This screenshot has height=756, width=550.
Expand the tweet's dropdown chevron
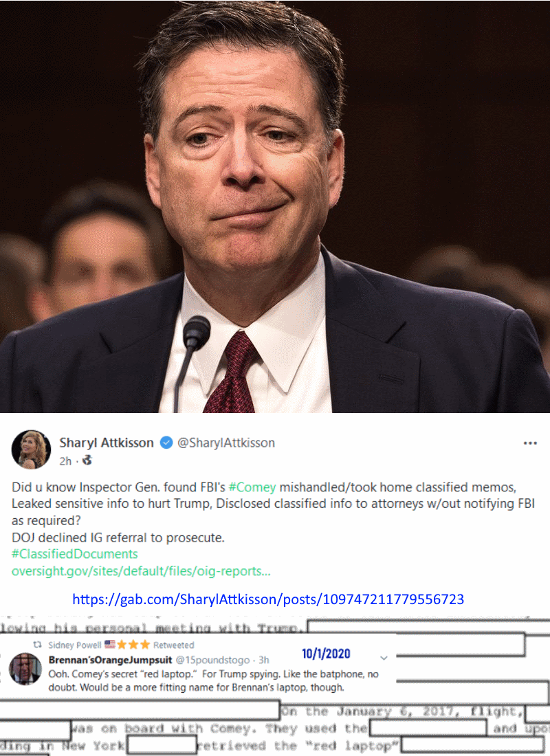[x=384, y=658]
